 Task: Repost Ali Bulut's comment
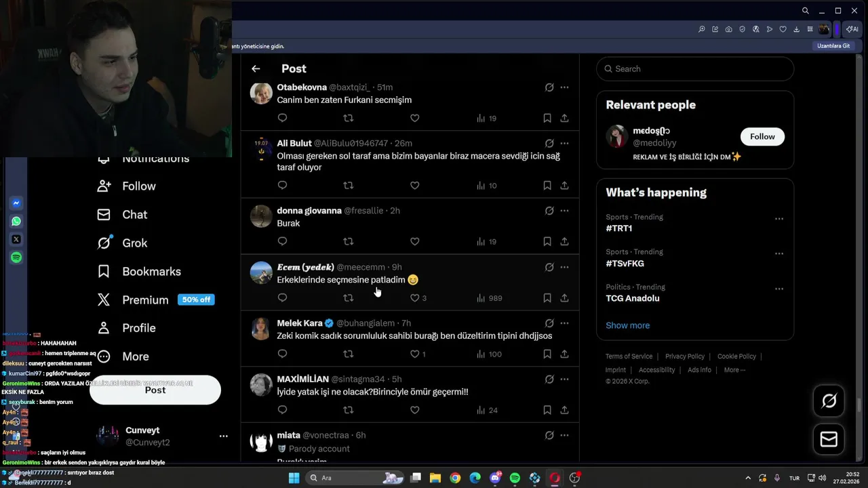click(x=348, y=185)
